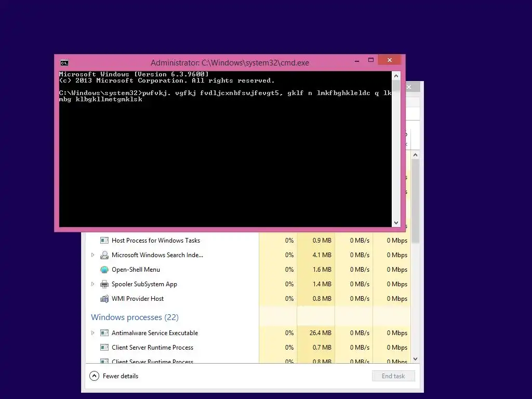Image resolution: width=532 pixels, height=399 pixels.
Task: Select the Open-Shell Menu icon
Action: click(104, 270)
